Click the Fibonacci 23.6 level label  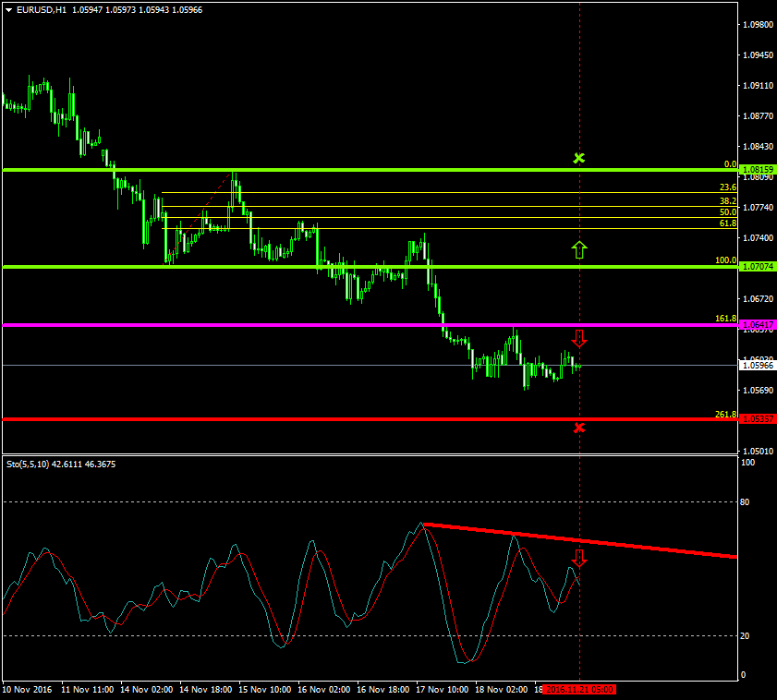(727, 187)
